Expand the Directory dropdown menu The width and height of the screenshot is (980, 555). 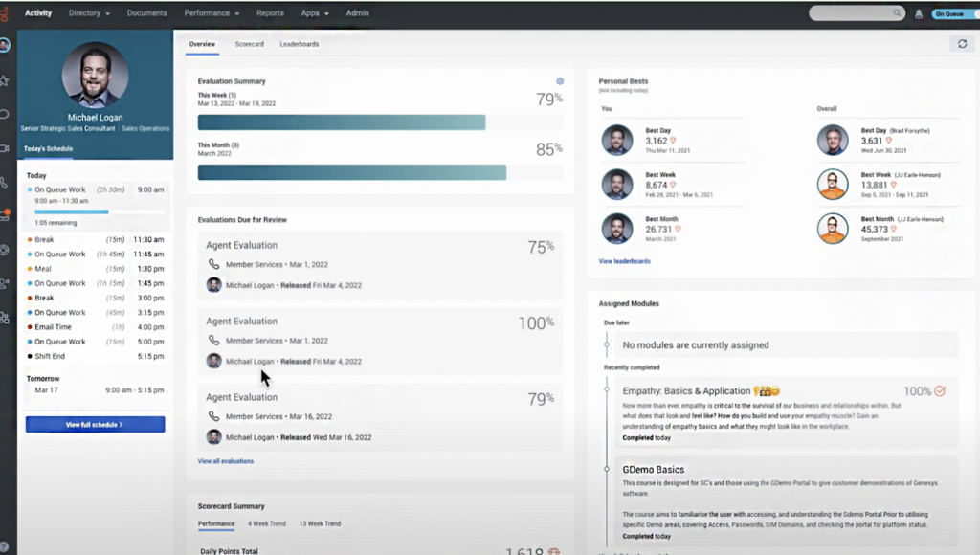pos(88,13)
